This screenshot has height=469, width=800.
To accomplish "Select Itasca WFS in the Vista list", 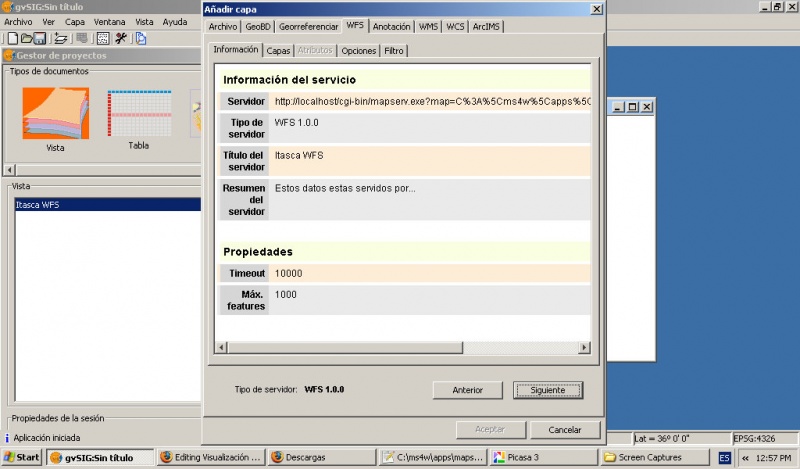I will click(x=37, y=205).
